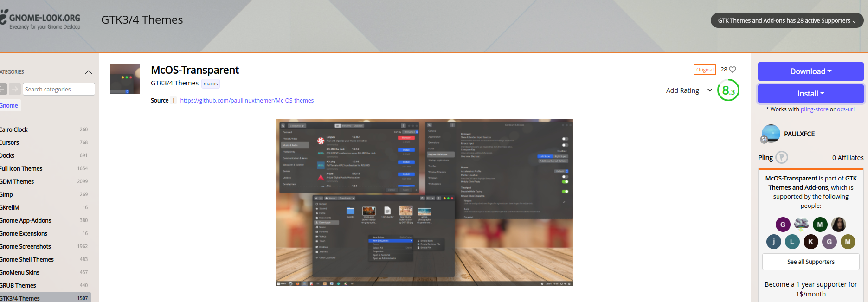Click the categories forward arrow button

[x=15, y=89]
